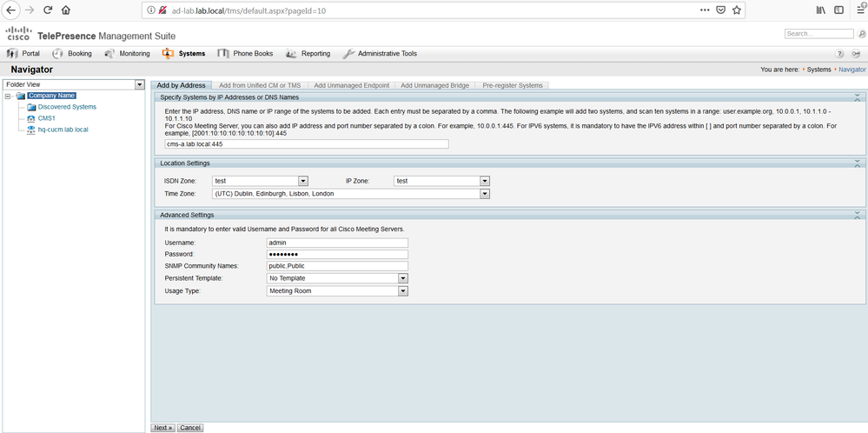Click the CMS1 system icon
Screen dimensions: 868x433
(x=31, y=118)
